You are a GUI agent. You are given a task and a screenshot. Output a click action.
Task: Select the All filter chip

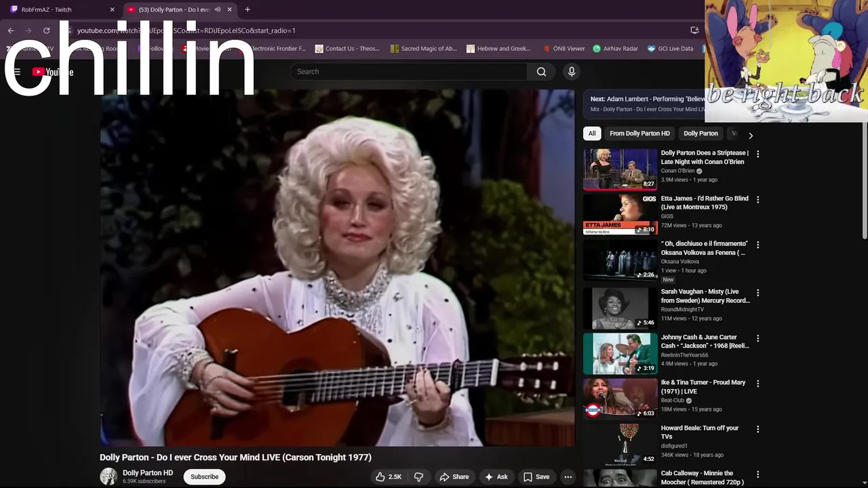(592, 134)
